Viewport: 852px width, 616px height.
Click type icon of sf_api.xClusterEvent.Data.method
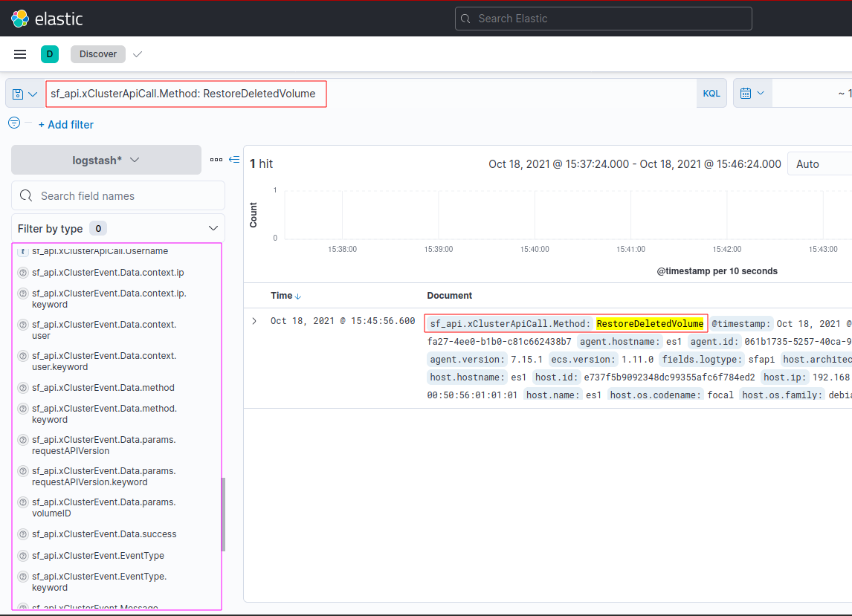click(x=23, y=388)
